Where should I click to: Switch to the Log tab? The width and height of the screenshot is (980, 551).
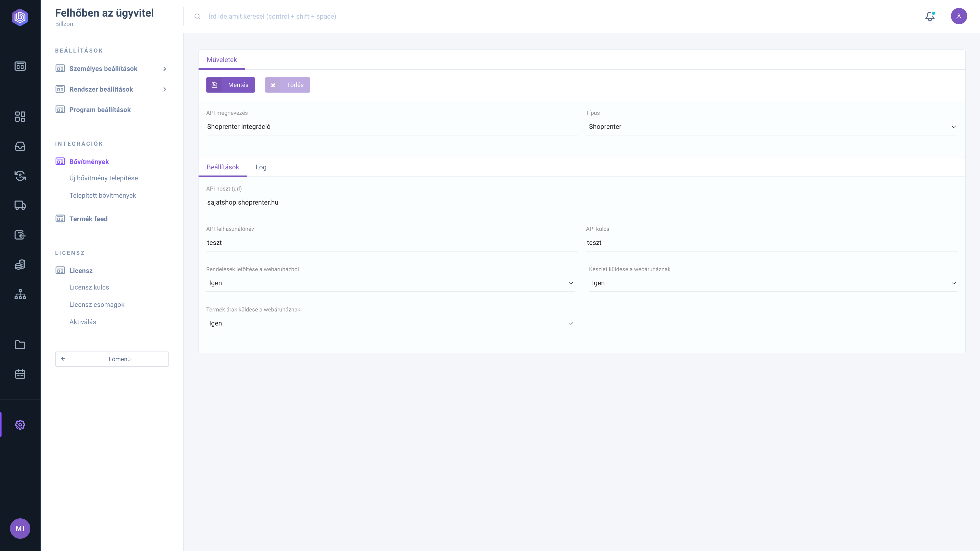(261, 167)
